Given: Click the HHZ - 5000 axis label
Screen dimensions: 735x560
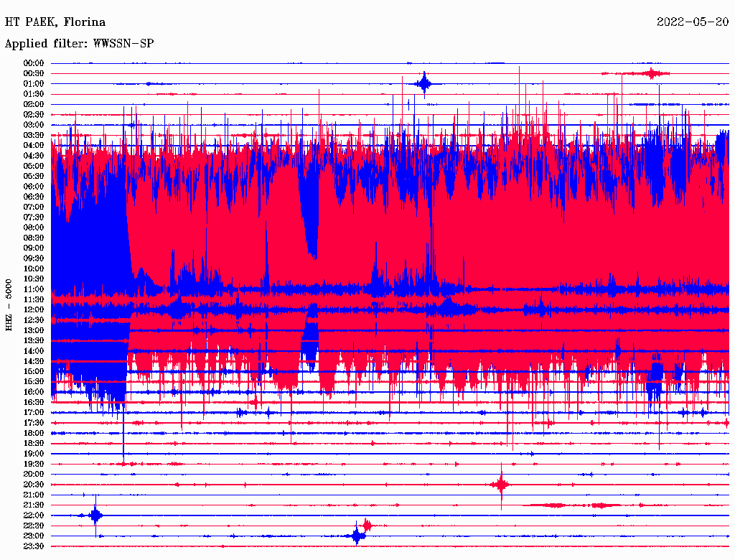Looking at the screenshot, I should [9, 305].
